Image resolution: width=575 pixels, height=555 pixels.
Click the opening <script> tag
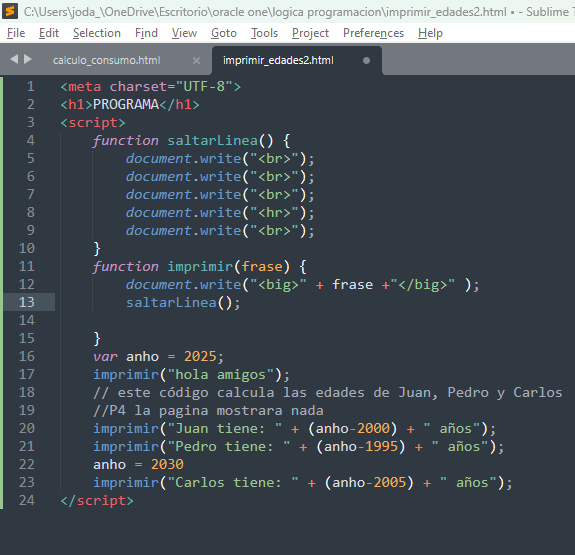point(93,123)
